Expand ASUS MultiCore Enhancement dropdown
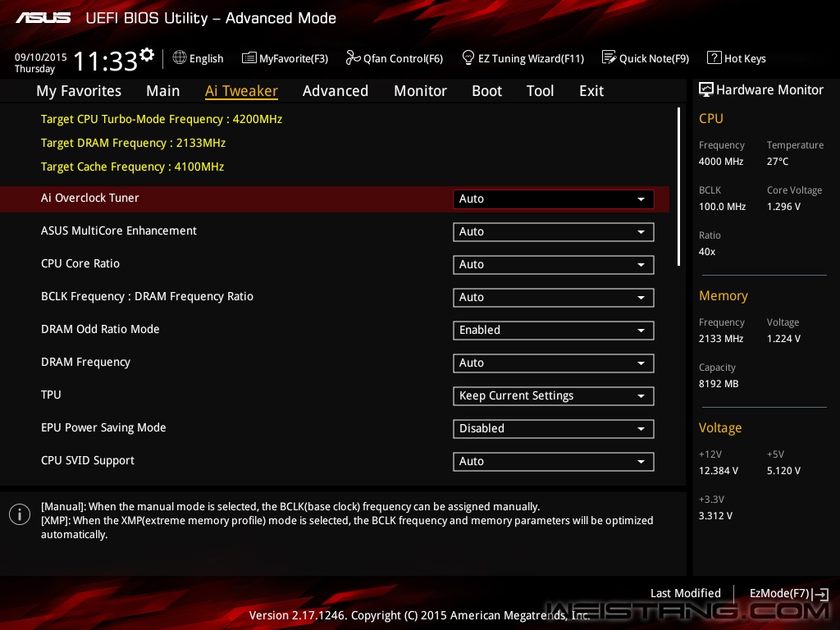The height and width of the screenshot is (630, 840). 554,232
